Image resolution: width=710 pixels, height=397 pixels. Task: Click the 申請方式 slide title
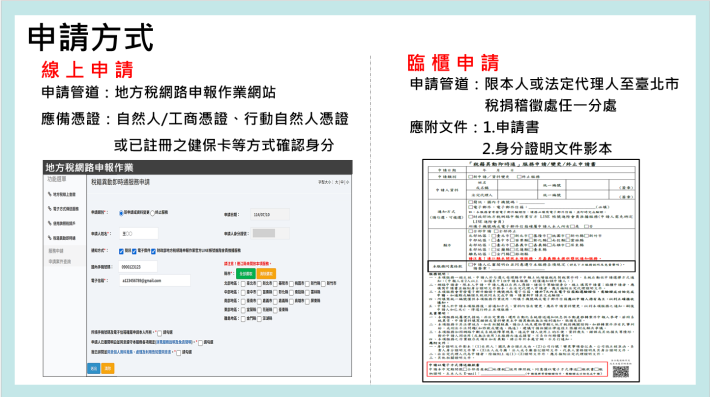[x=91, y=38]
